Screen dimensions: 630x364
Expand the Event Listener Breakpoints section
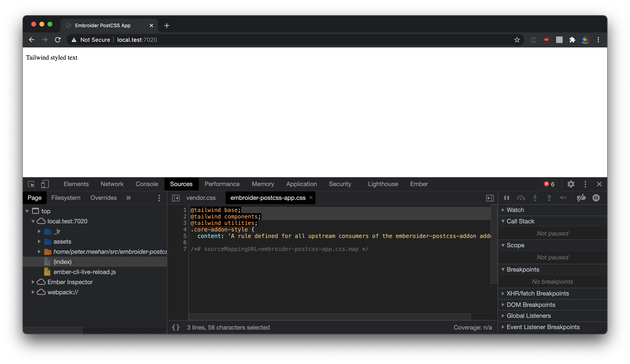503,327
